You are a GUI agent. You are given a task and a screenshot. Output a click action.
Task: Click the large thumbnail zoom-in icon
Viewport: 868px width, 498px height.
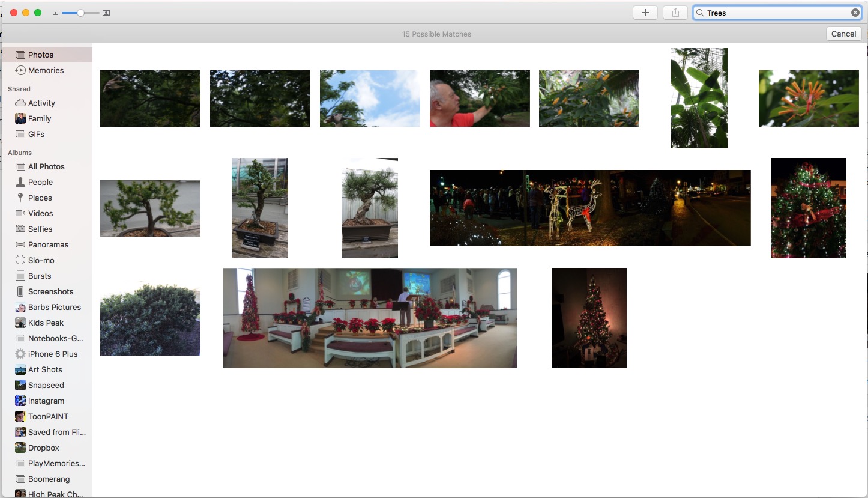pos(106,13)
